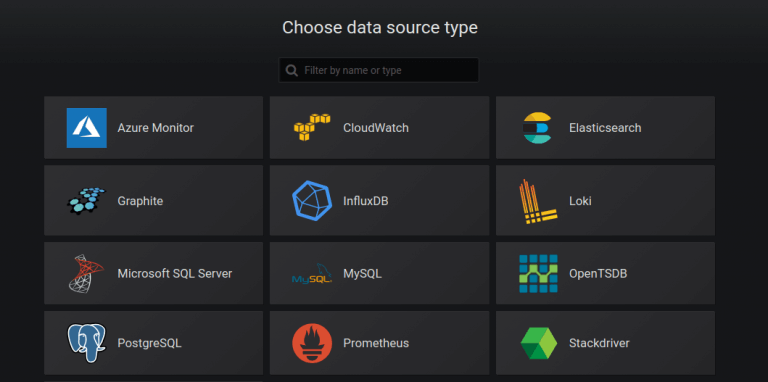Focus the Filter by name or type field
Image resolution: width=768 pixels, height=382 pixels.
(379, 70)
